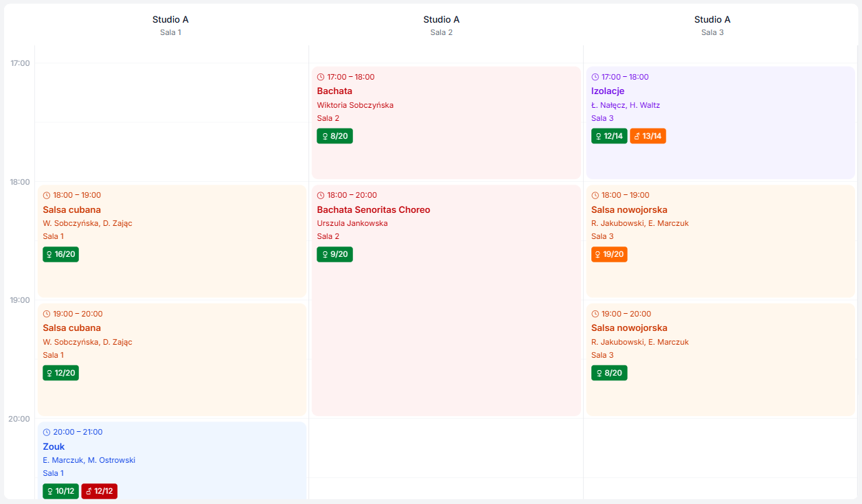Click the orange 19/20 capacity badge

tap(609, 254)
